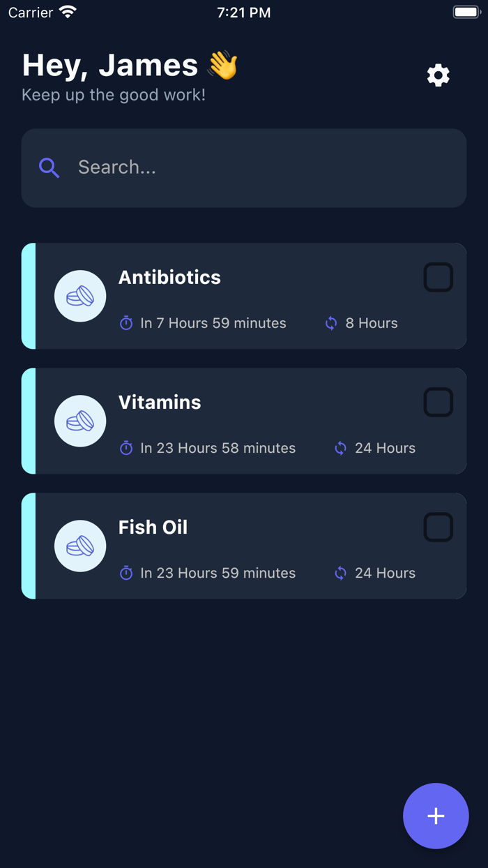Click the 8 Hours interval refresh icon
The width and height of the screenshot is (488, 868).
pos(330,323)
